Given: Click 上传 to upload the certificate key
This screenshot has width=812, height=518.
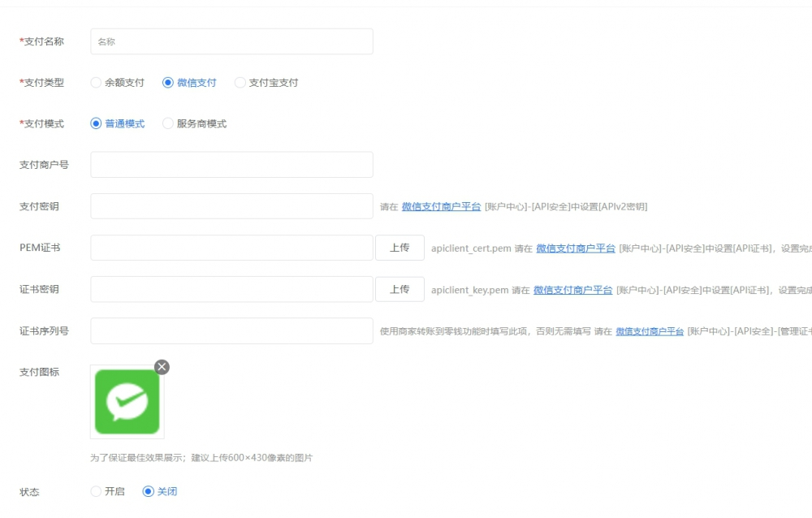Looking at the screenshot, I should tap(400, 288).
